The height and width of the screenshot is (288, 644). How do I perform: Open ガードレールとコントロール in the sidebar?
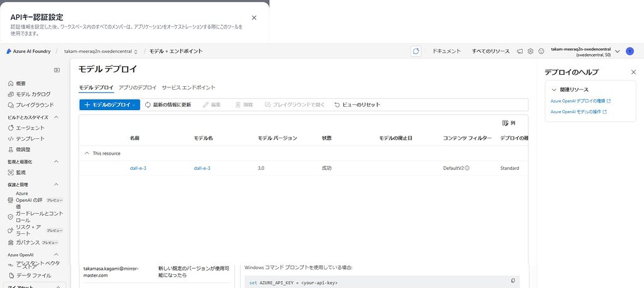(35, 217)
